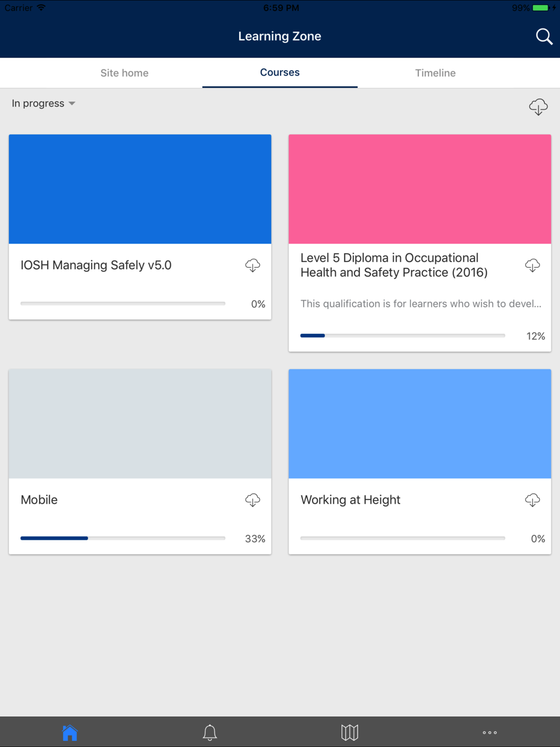The width and height of the screenshot is (560, 747).
Task: Open the map icon in bottom bar
Action: (x=350, y=732)
